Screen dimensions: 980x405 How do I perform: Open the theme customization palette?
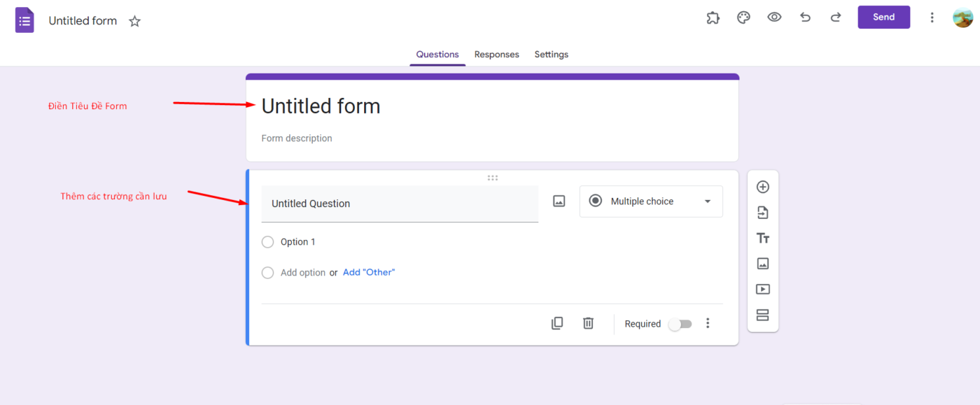pos(743,17)
